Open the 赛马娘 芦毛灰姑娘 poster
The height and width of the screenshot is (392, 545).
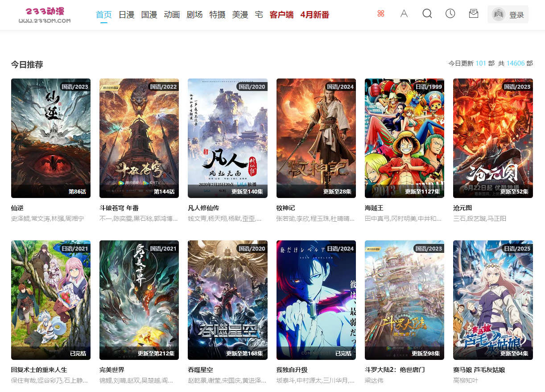click(x=493, y=300)
